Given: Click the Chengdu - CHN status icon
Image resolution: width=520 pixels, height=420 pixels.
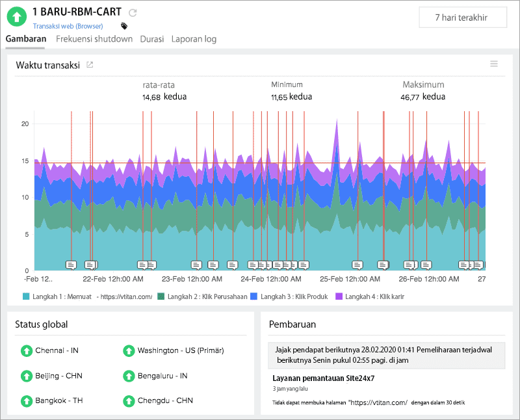Looking at the screenshot, I should (129, 400).
